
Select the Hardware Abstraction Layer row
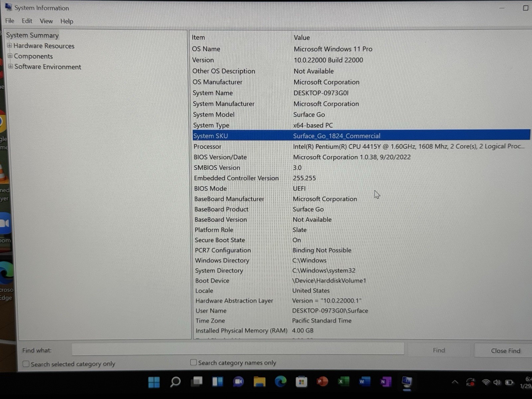[362, 300]
